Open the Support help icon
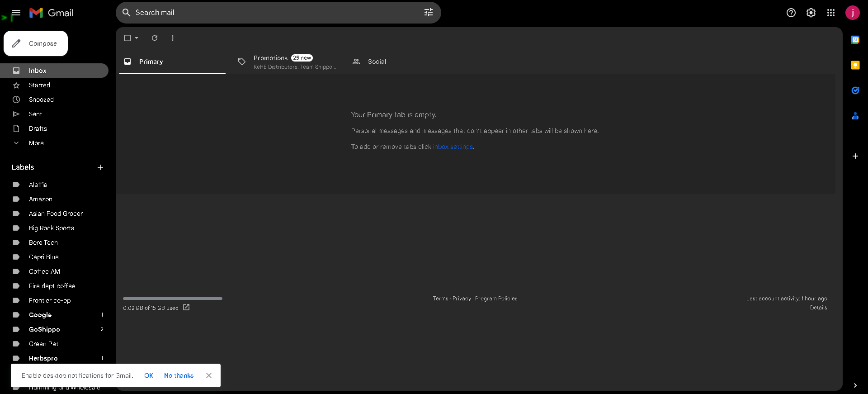The height and width of the screenshot is (394, 868). (x=791, y=13)
